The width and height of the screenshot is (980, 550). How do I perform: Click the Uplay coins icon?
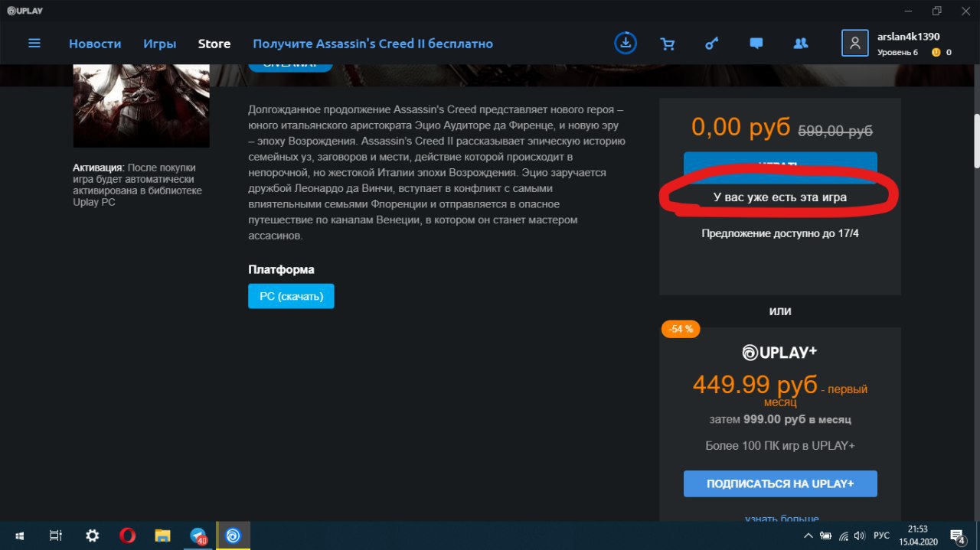click(936, 52)
